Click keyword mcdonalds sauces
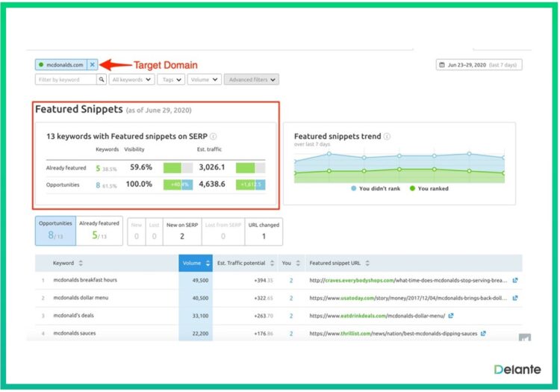Viewport: 560px width, 392px height. (75, 333)
